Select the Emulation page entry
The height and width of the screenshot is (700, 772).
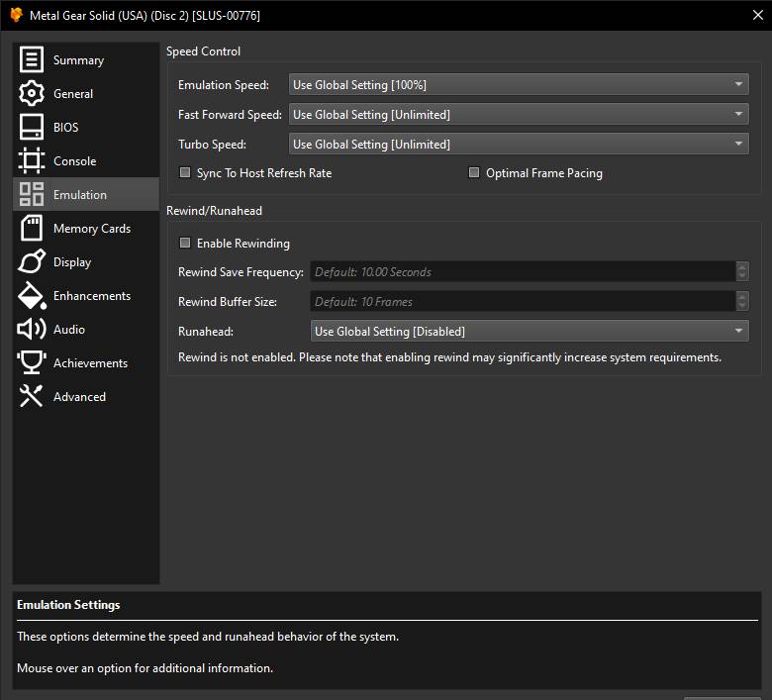pos(86,194)
